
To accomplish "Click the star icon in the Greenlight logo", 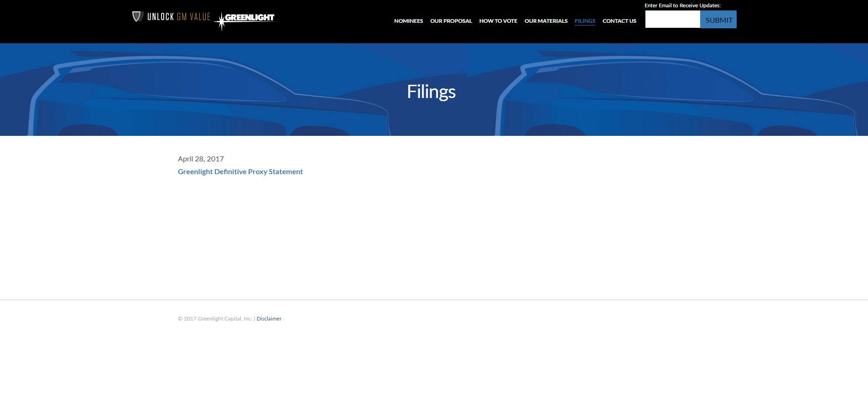I will [221, 21].
